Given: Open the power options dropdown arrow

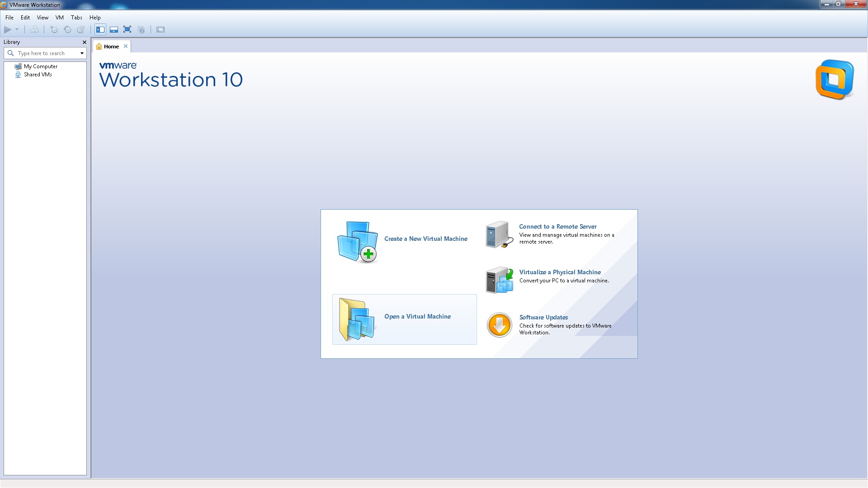Looking at the screenshot, I should 17,30.
